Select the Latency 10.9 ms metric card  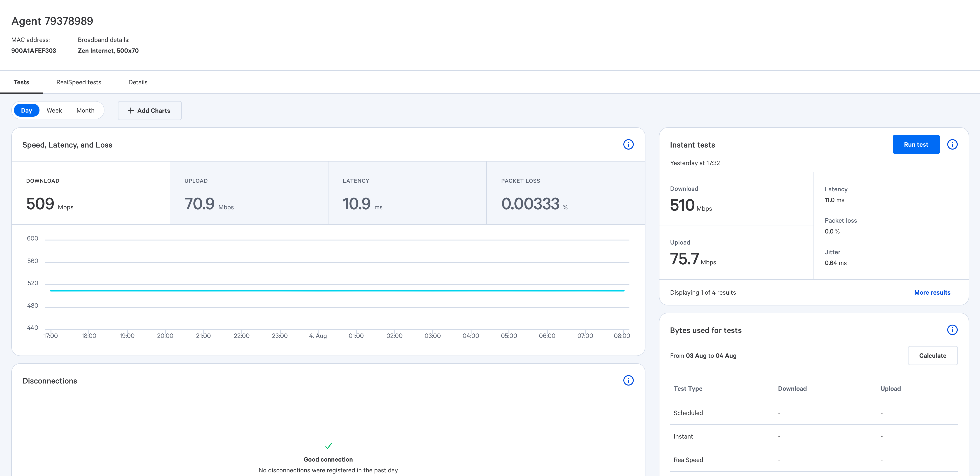(407, 193)
